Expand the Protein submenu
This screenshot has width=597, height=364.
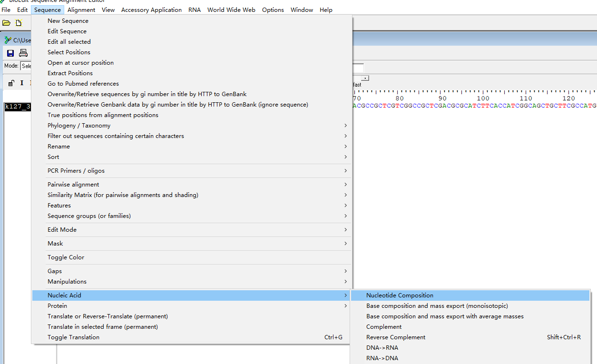[x=192, y=306]
